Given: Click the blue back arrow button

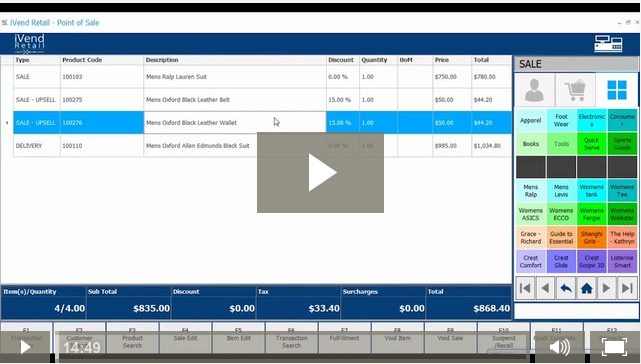Looking at the screenshot, I should coord(566,288).
